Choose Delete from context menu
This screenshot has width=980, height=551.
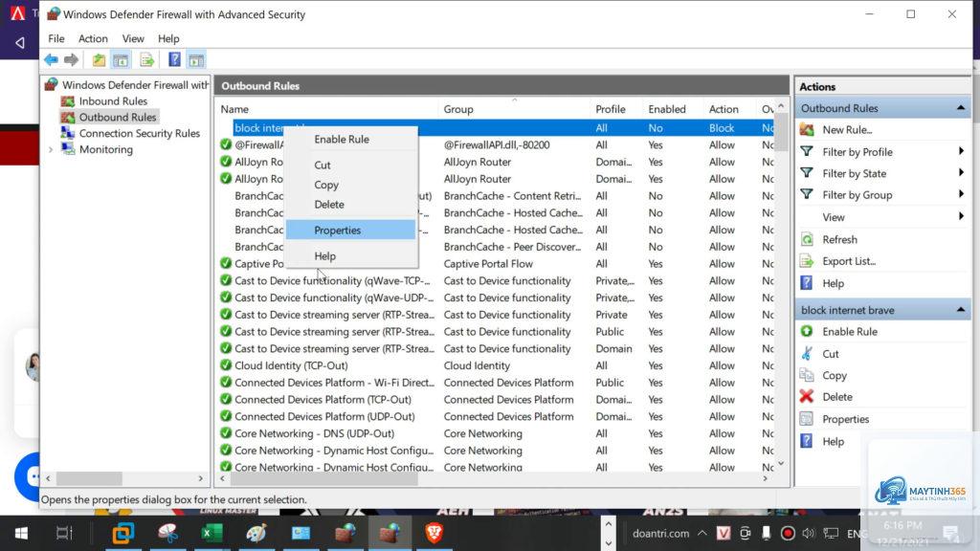350,205
